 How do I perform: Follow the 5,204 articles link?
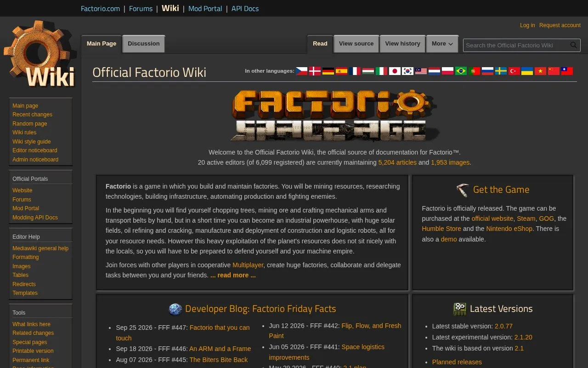point(397,162)
